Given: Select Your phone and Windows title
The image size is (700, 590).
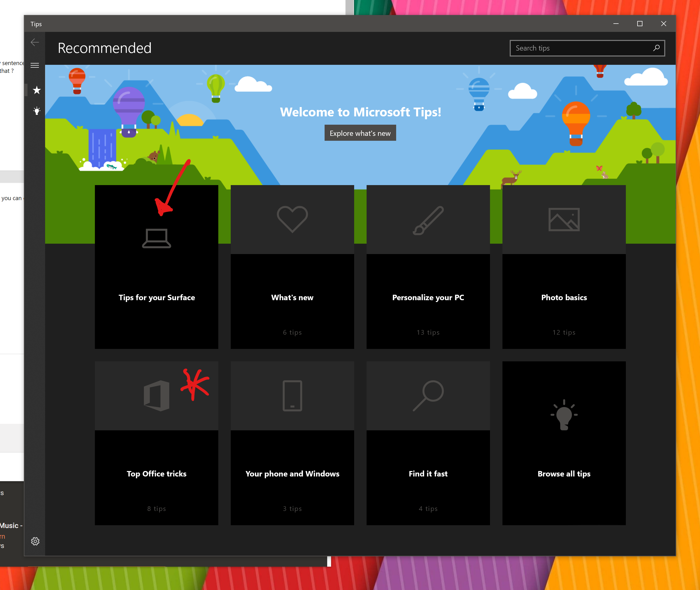Looking at the screenshot, I should click(x=292, y=474).
